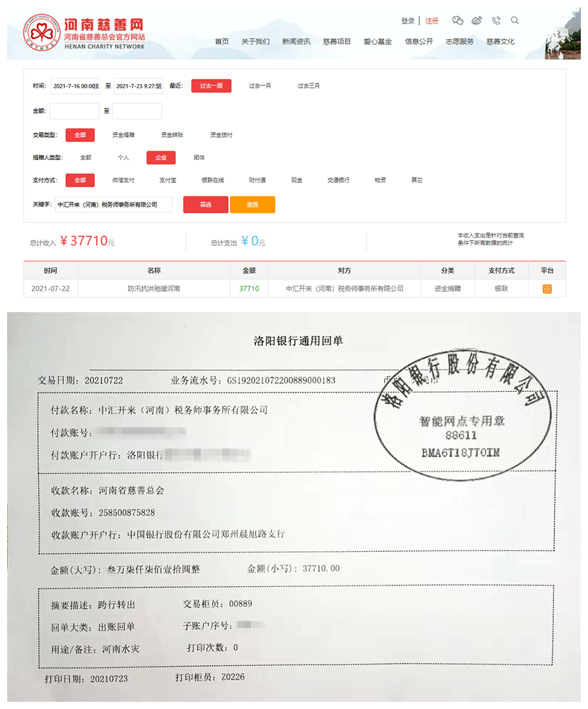This screenshot has height=709, width=588.
Task: Click the end time field showing 2021-7-23
Action: tap(138, 86)
